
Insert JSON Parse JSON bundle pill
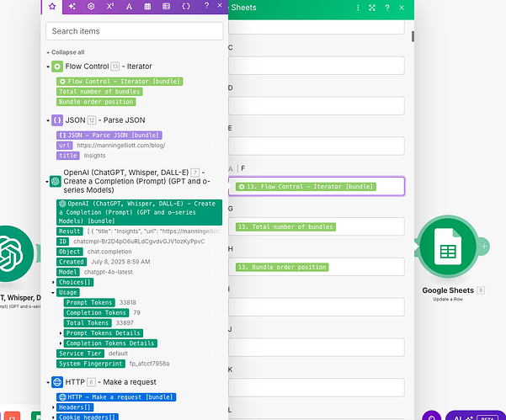[109, 136]
